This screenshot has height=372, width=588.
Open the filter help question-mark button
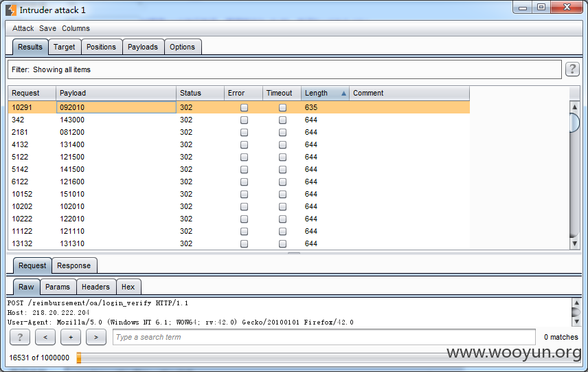(572, 69)
